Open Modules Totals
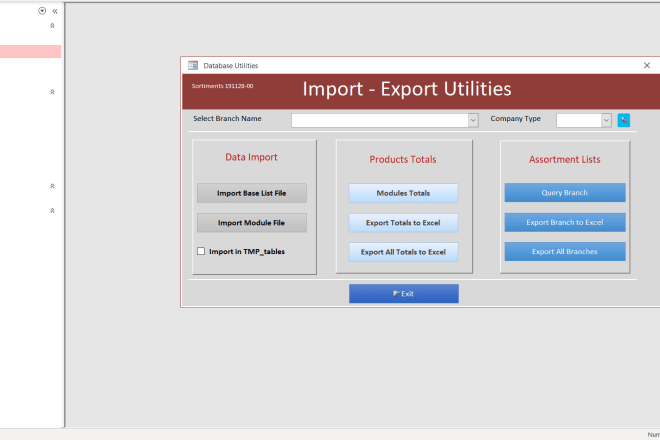Screen dimensions: 660x440 pos(403,193)
